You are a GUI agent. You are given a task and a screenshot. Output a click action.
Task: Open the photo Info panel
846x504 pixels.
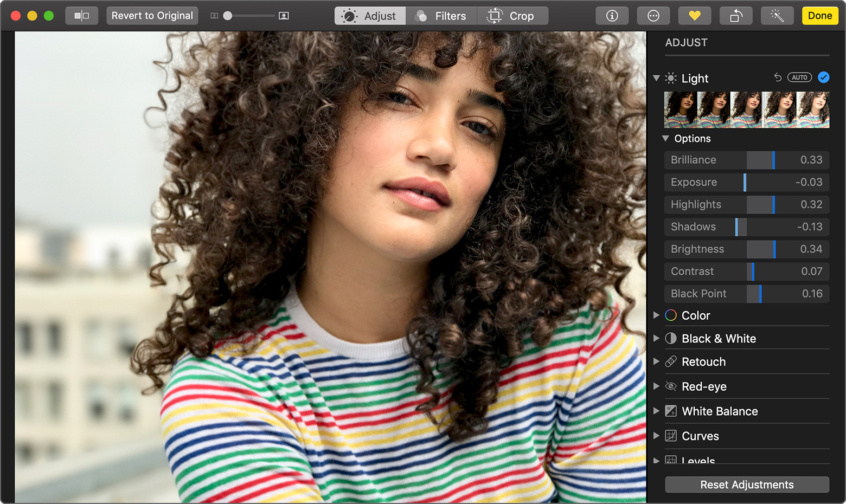pos(612,15)
